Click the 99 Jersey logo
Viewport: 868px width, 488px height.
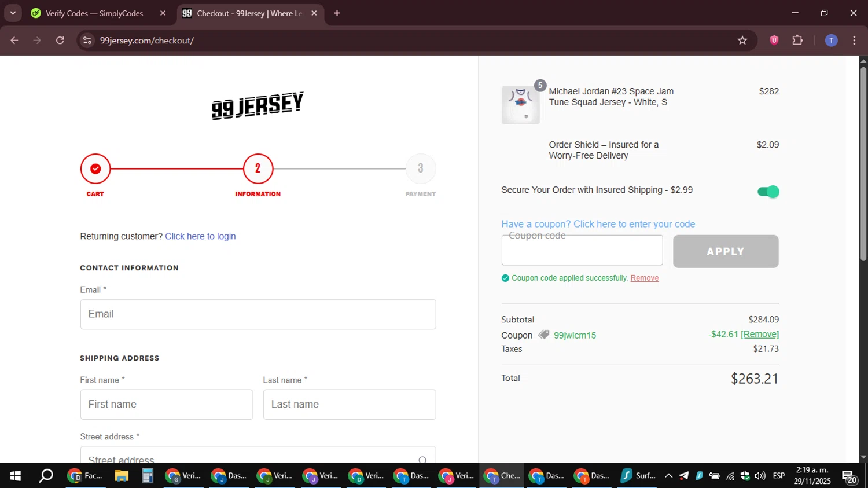(258, 106)
